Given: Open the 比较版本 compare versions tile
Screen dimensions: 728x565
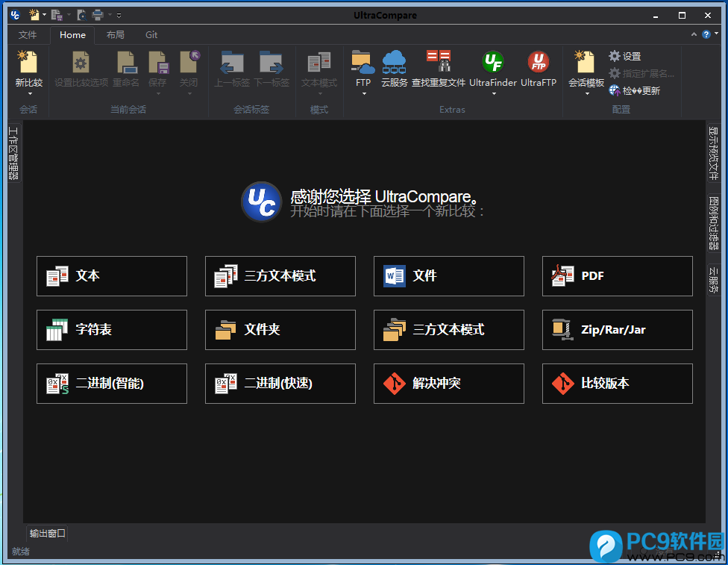Looking at the screenshot, I should pyautogui.click(x=618, y=384).
